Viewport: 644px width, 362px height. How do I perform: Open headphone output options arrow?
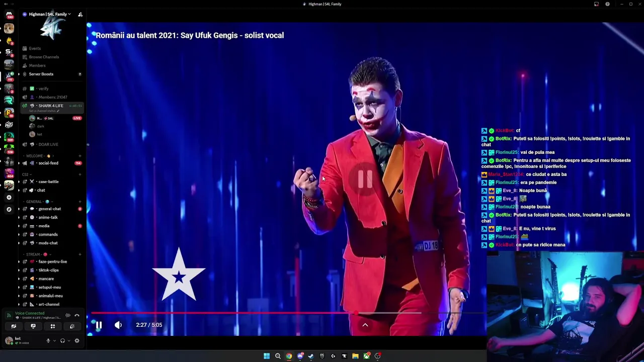tap(68, 340)
